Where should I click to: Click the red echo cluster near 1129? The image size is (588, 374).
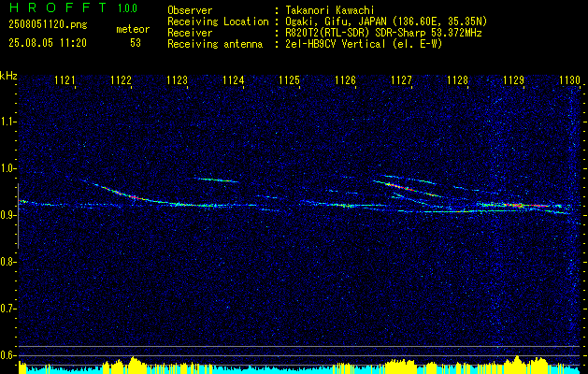[518, 205]
